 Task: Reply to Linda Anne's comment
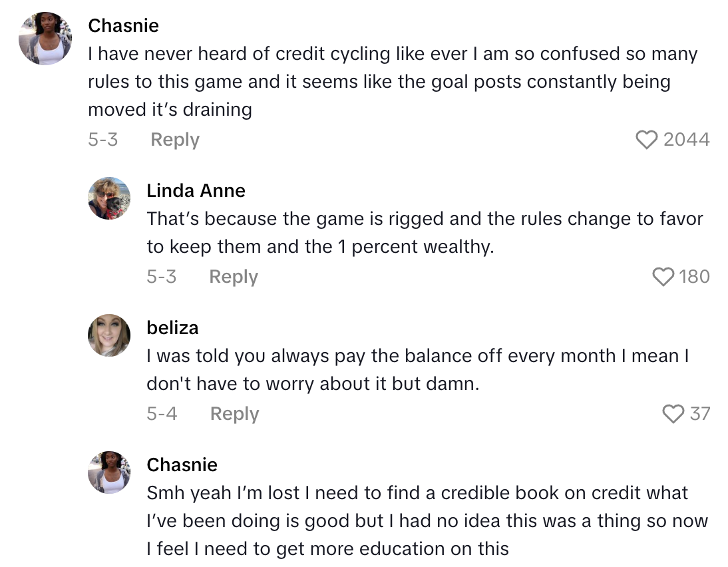(234, 277)
